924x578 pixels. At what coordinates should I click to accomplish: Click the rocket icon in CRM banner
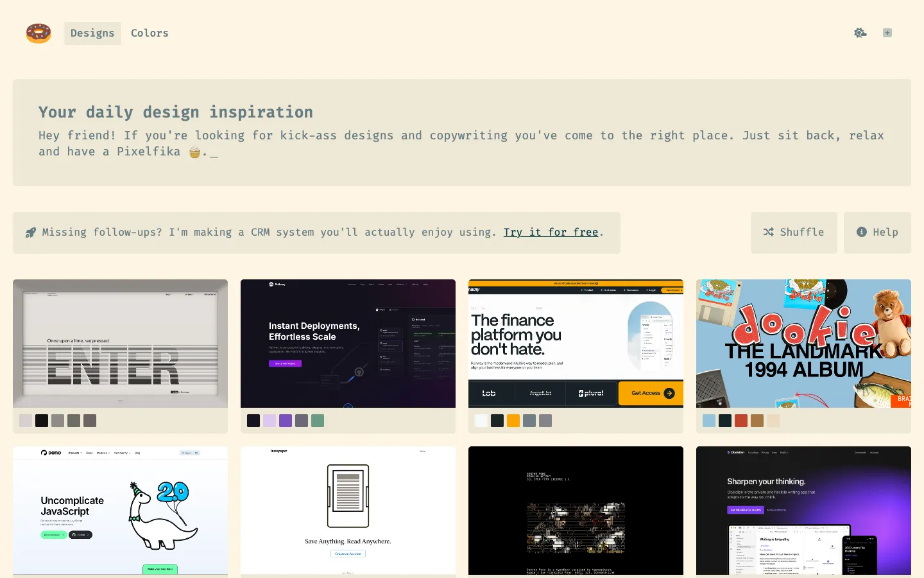(x=30, y=232)
